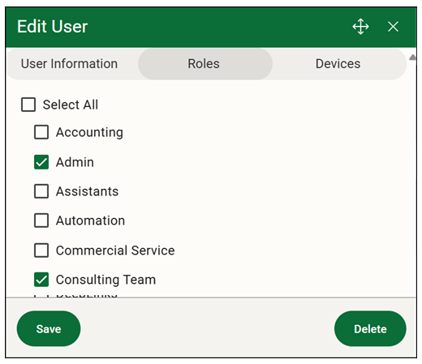This screenshot has height=364, width=422.
Task: Click the move dialog crosshair icon
Action: click(361, 27)
